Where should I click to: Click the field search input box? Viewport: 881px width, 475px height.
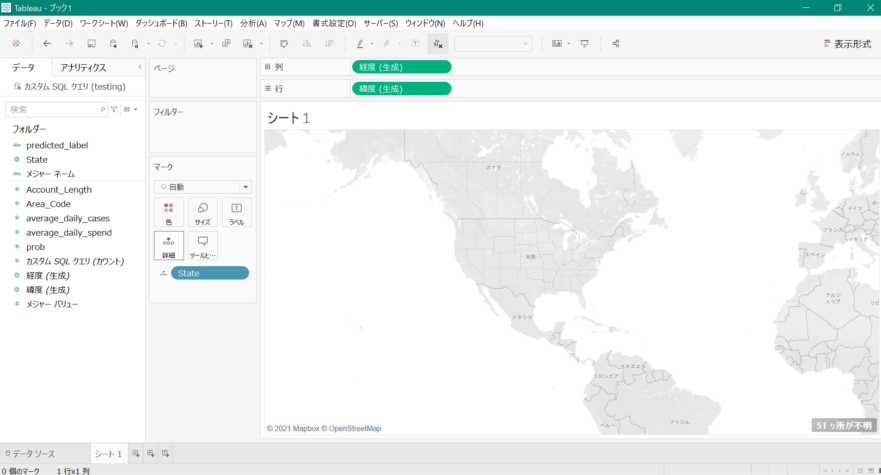[x=56, y=110]
